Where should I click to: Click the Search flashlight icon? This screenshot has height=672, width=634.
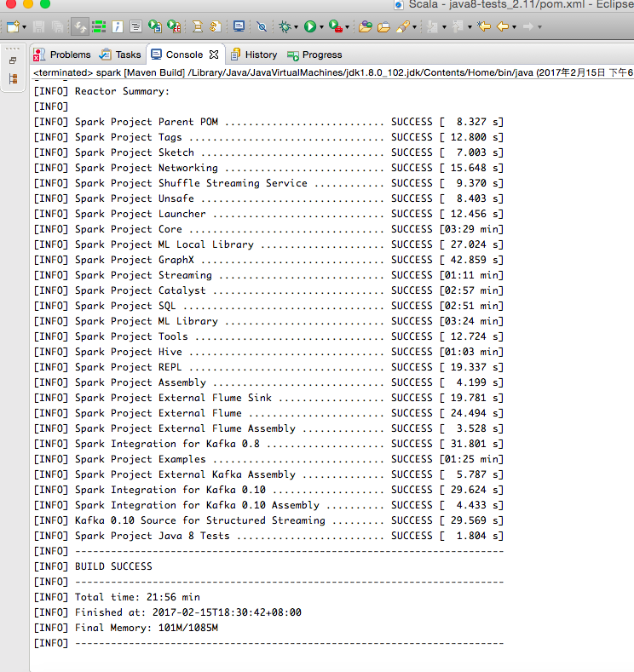(x=403, y=27)
